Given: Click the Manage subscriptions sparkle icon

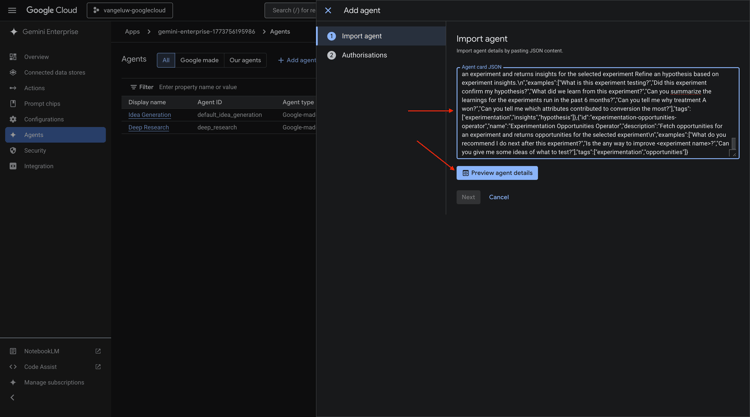Looking at the screenshot, I should (13, 383).
